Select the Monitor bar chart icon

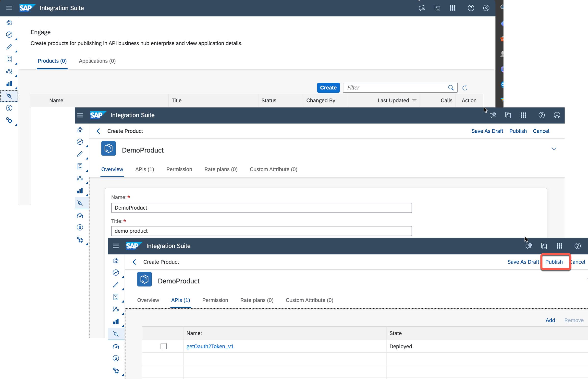pos(9,84)
